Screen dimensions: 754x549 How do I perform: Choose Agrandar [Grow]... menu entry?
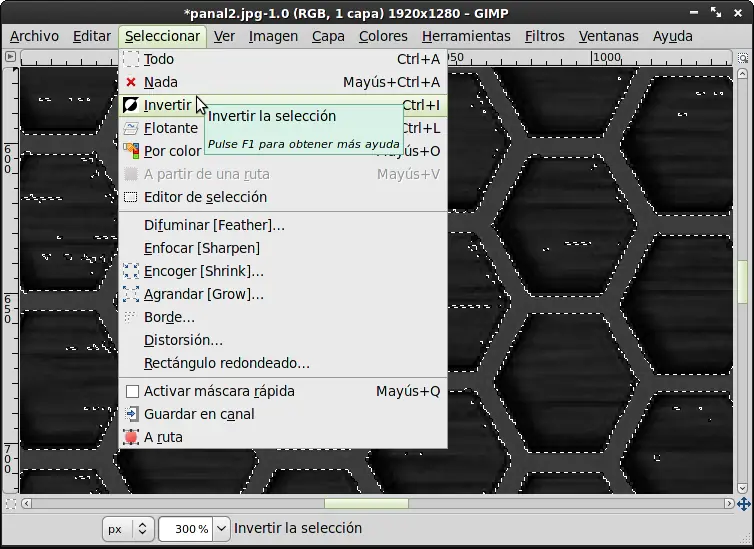click(283, 294)
